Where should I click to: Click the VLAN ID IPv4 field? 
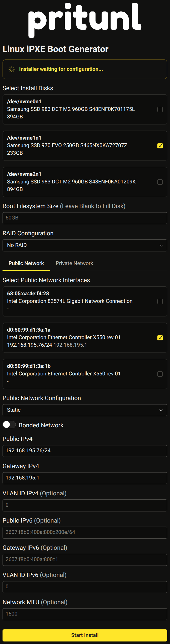pyautogui.click(x=85, y=505)
